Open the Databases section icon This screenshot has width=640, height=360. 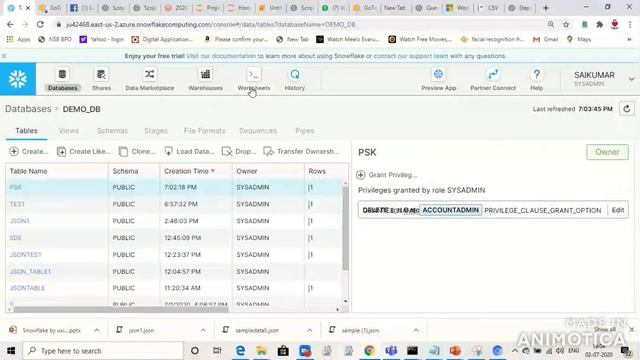point(62,79)
